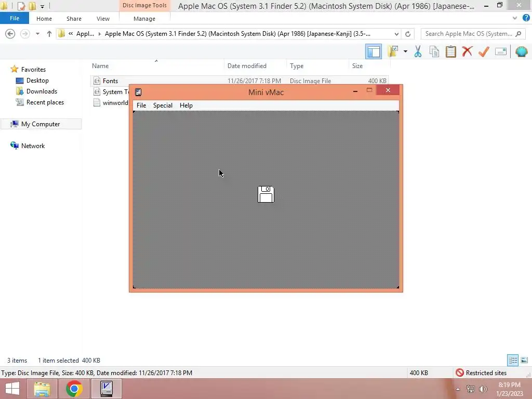Viewport: 532px width, 399px height.
Task: Click the Cut scissors icon
Action: click(418, 51)
